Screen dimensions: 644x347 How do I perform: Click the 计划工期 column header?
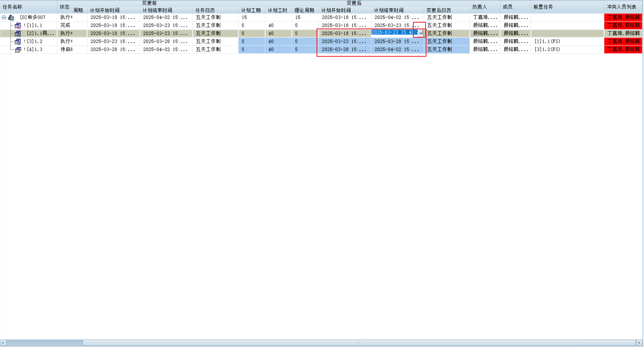[251, 10]
